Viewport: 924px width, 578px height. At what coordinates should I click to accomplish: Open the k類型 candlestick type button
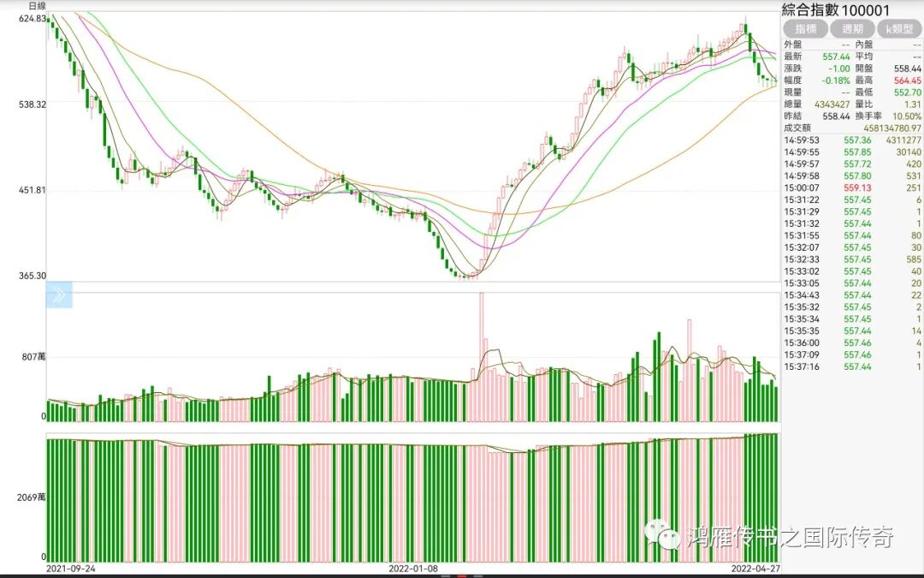point(899,28)
